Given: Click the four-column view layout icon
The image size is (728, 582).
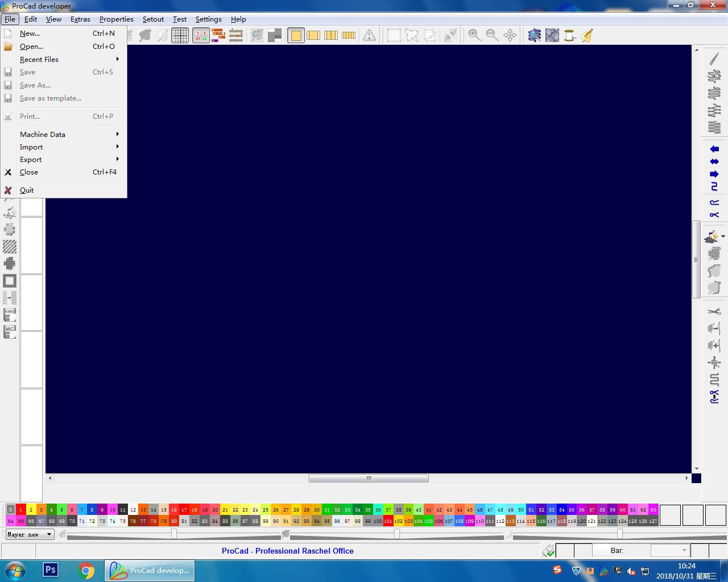Looking at the screenshot, I should coord(349,35).
